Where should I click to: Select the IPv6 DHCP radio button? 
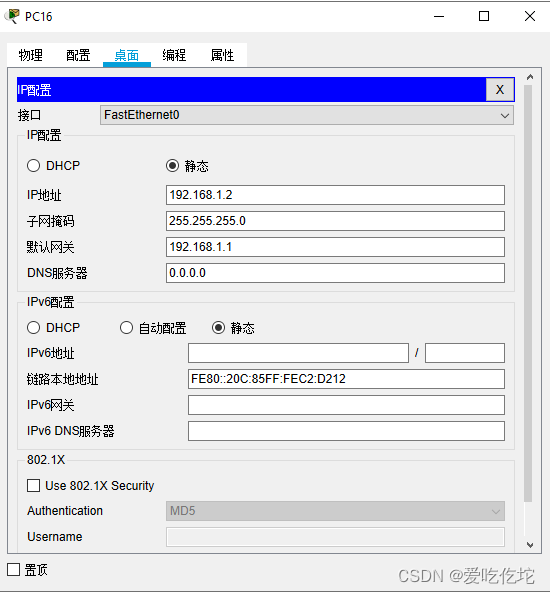coord(33,328)
